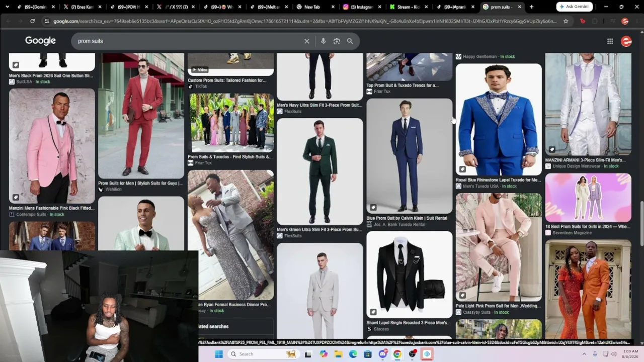Open 'Prom Suits for Men | Stylish Suits' link
The height and width of the screenshot is (362, 644).
140,184
